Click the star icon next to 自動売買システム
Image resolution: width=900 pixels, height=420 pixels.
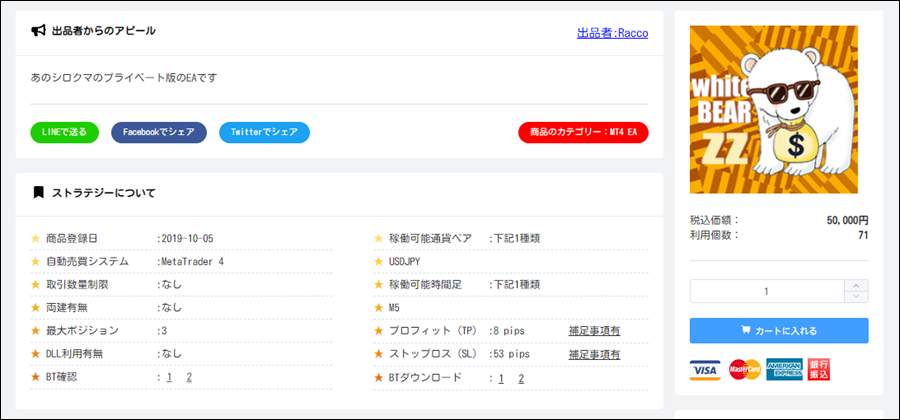[35, 262]
